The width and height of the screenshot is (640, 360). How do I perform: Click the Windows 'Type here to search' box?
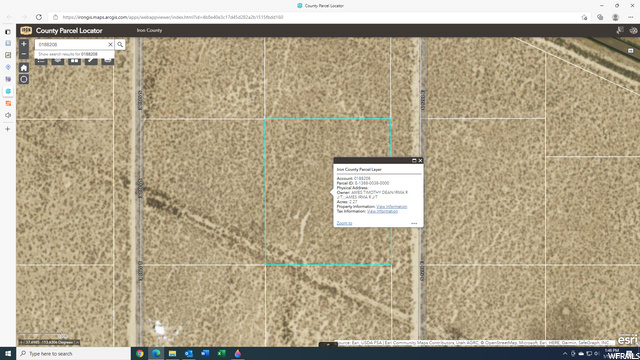point(73,353)
